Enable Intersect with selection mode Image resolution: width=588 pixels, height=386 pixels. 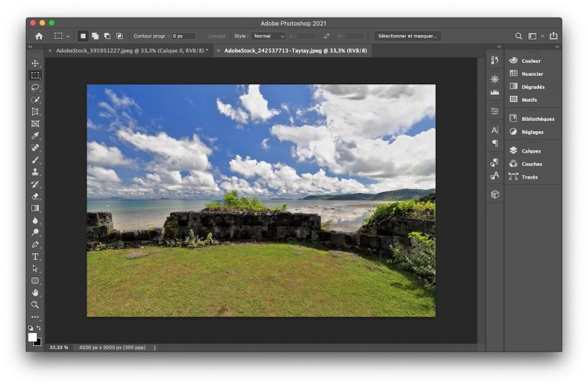click(x=119, y=36)
